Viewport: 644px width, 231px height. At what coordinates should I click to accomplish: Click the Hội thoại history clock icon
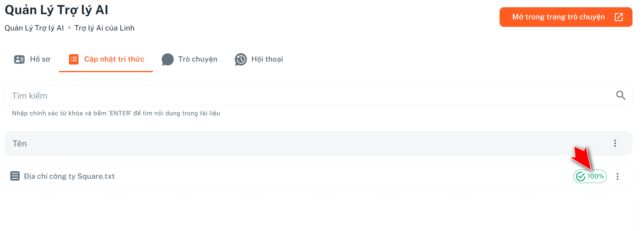241,59
